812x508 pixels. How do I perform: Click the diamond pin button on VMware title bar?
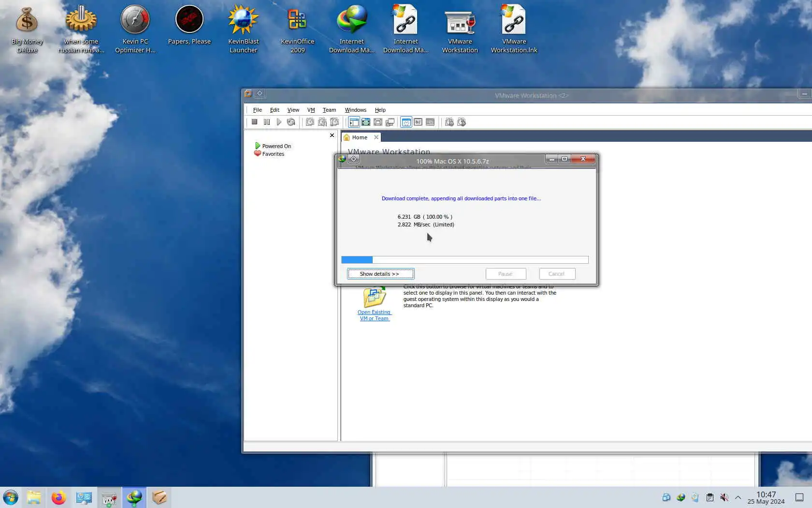pyautogui.click(x=260, y=93)
